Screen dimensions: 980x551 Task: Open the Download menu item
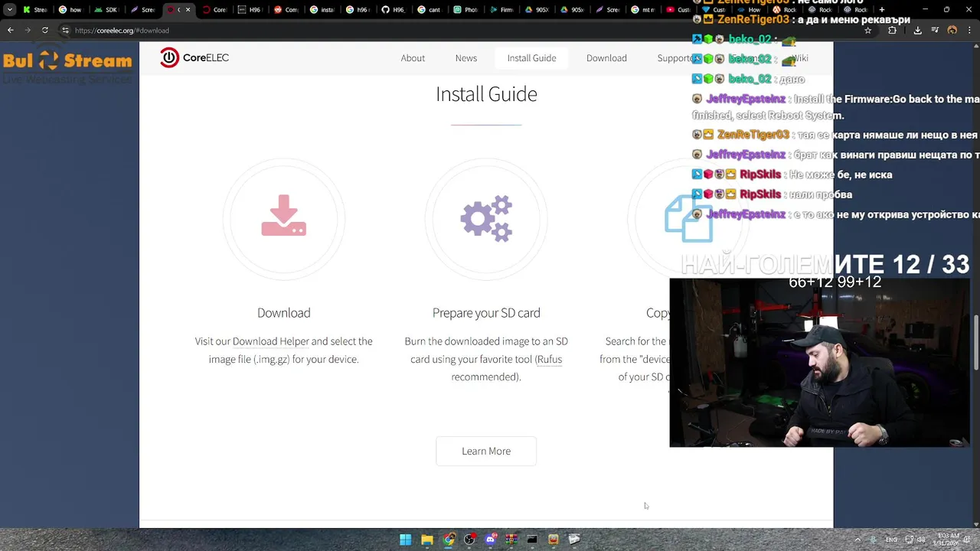pyautogui.click(x=606, y=58)
